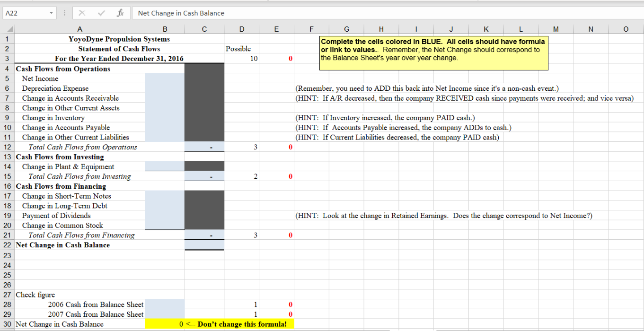Click the Name Box showing A22
Viewport: 644px width, 331px height.
[24, 13]
